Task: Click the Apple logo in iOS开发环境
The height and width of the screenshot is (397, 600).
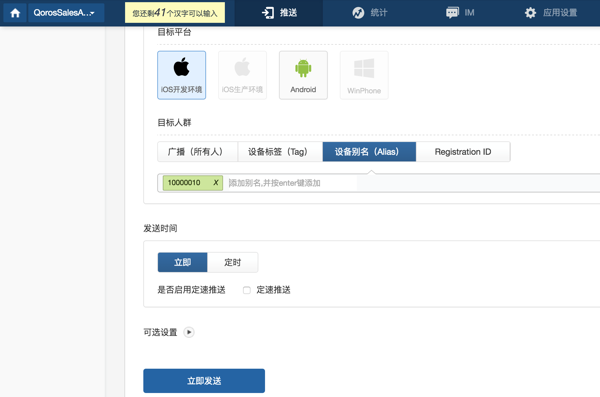Action: (x=181, y=67)
